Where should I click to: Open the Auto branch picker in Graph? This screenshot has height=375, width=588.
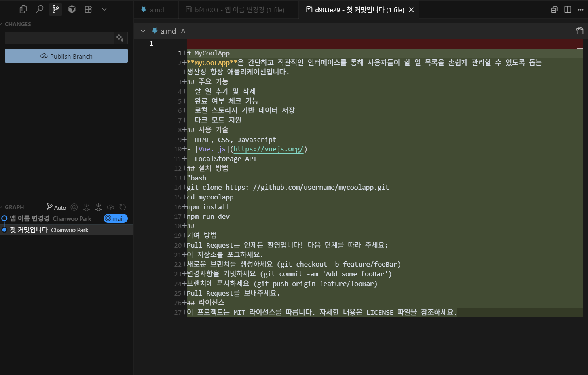tap(56, 207)
